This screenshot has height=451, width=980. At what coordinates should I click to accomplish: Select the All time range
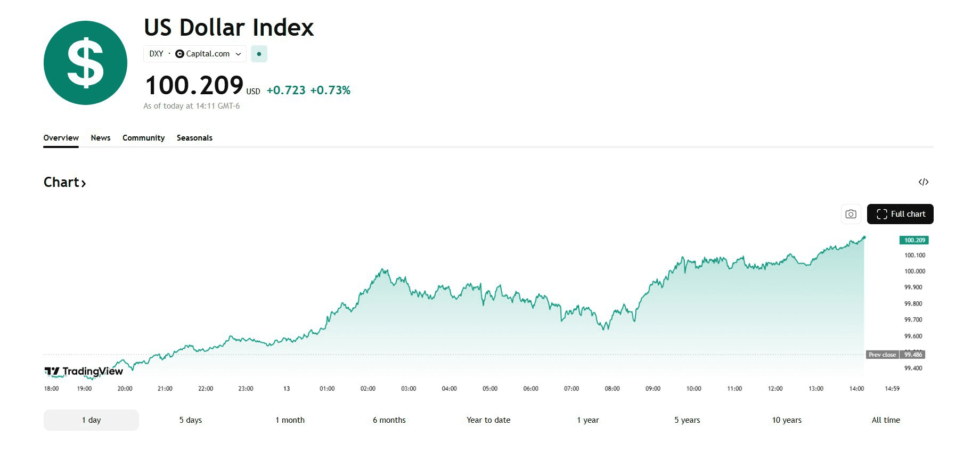[886, 420]
